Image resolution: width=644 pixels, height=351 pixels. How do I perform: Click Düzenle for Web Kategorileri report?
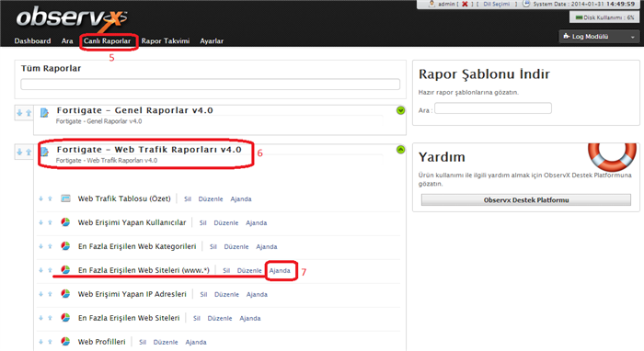tap(236, 247)
